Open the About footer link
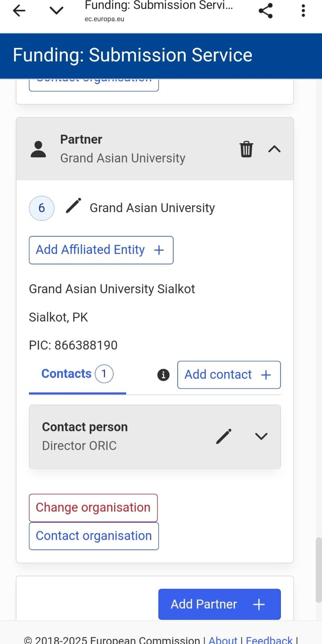Viewport: 322px width, 644px height. tap(223, 640)
